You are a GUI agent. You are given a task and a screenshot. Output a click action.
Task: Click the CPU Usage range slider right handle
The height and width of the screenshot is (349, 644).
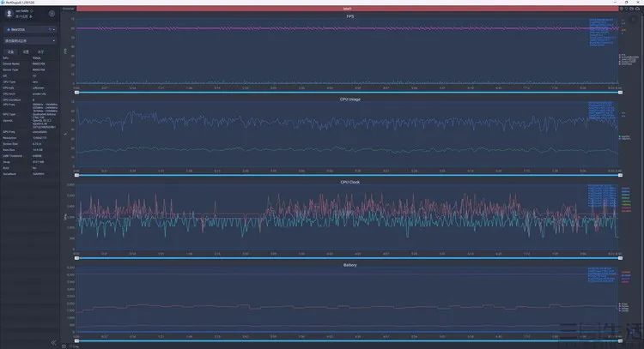coord(620,175)
